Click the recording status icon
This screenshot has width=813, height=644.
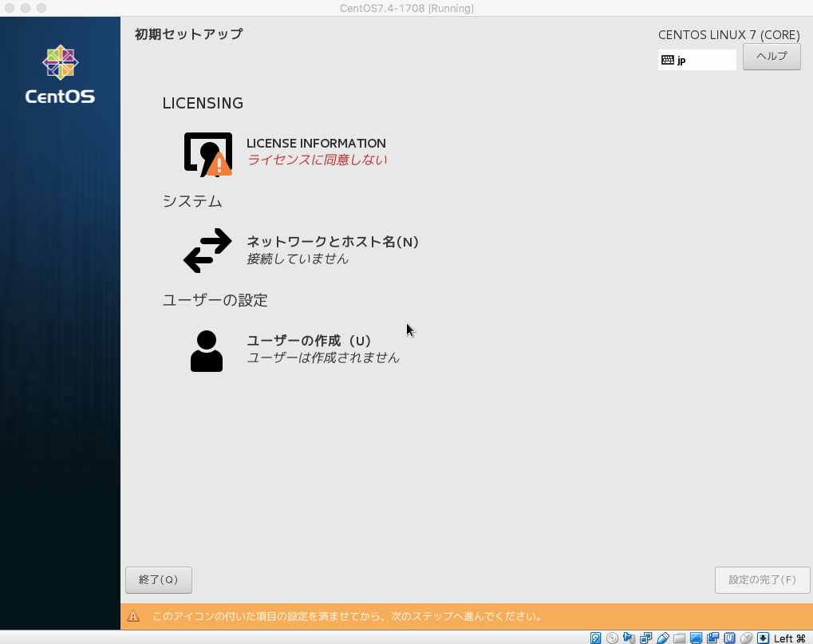pos(712,638)
